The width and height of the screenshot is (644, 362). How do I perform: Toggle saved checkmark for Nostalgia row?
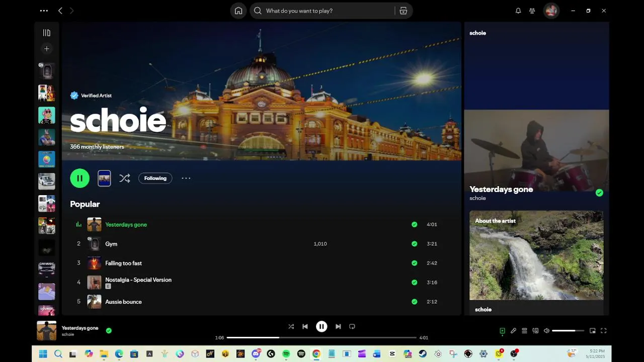point(414,283)
